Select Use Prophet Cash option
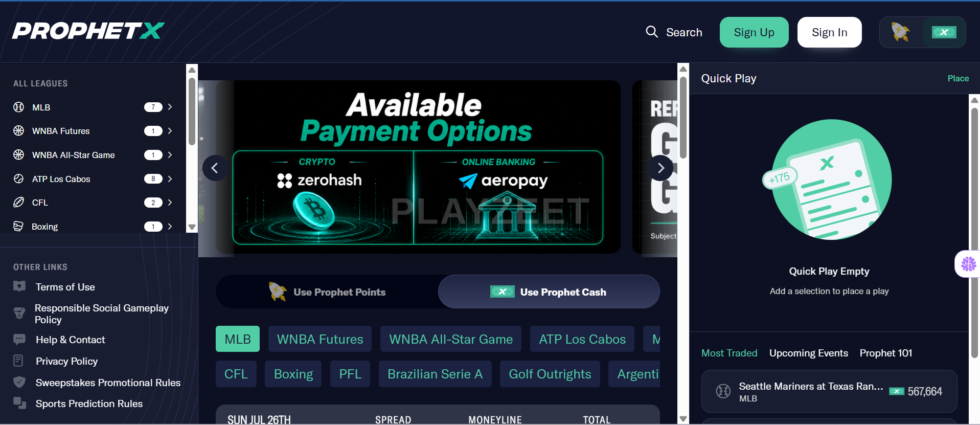This screenshot has height=425, width=980. coord(549,292)
